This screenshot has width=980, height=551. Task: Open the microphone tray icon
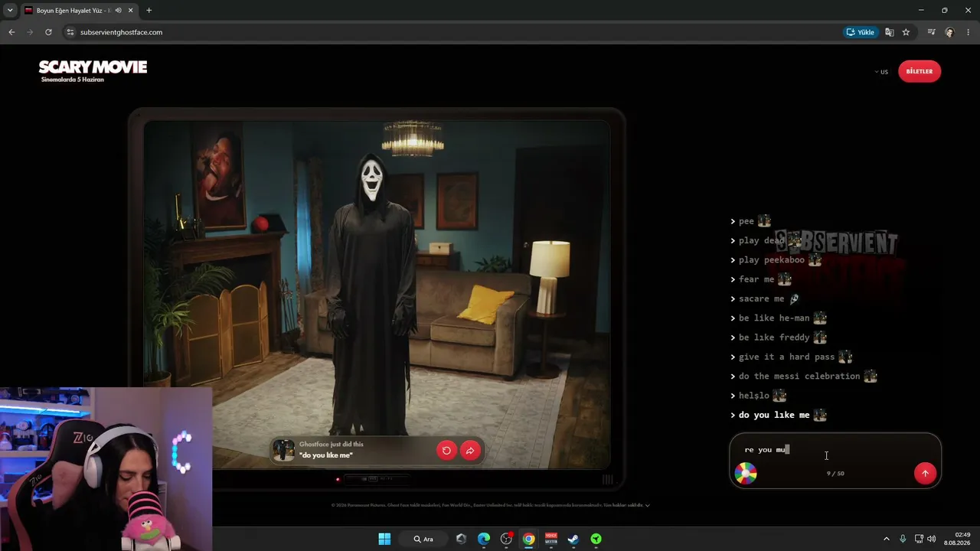click(903, 539)
